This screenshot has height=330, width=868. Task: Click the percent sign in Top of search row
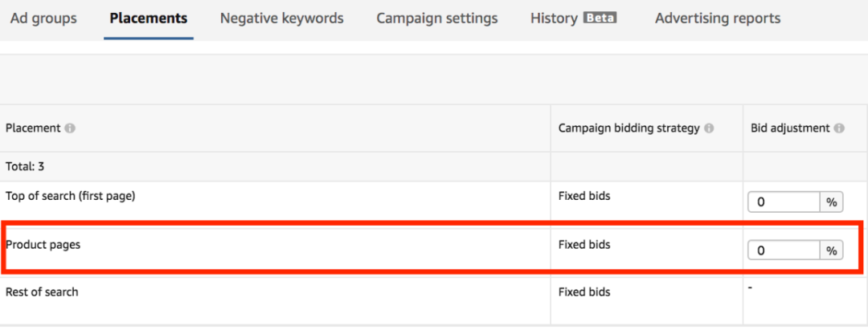[832, 202]
